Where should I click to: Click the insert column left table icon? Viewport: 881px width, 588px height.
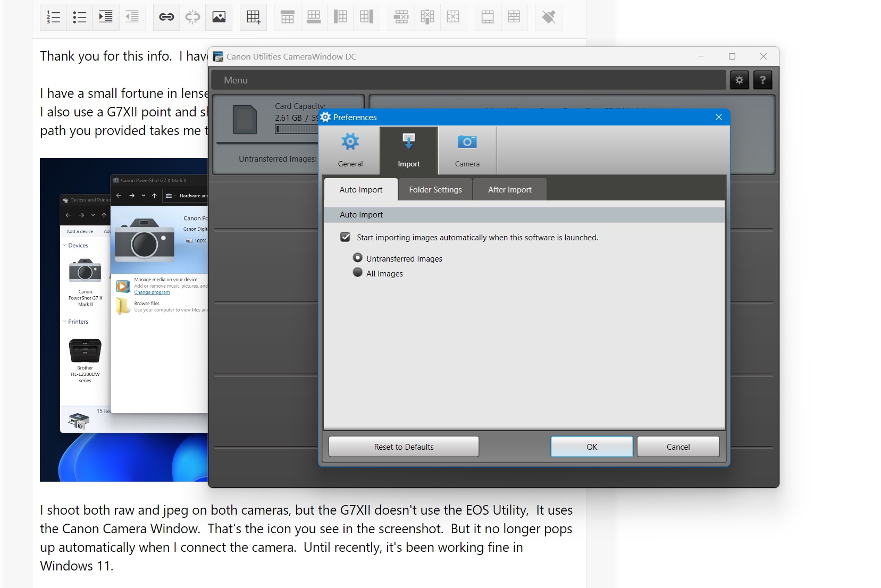340,17
